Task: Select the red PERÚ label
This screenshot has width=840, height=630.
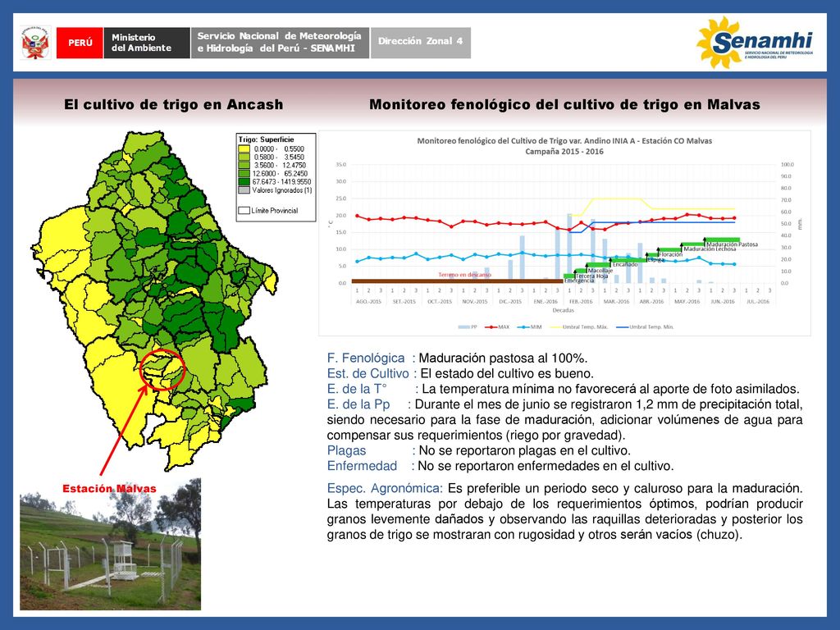Action: coord(80,43)
